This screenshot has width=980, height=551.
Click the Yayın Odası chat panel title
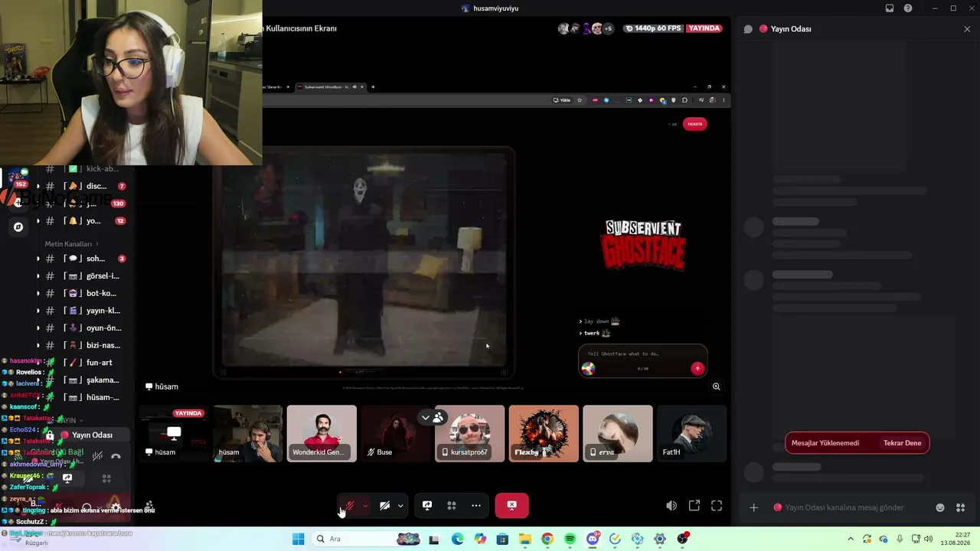[x=791, y=29]
